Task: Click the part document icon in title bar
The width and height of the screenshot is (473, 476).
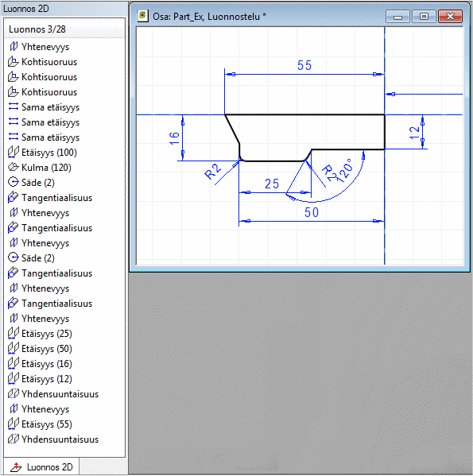Action: coord(142,16)
